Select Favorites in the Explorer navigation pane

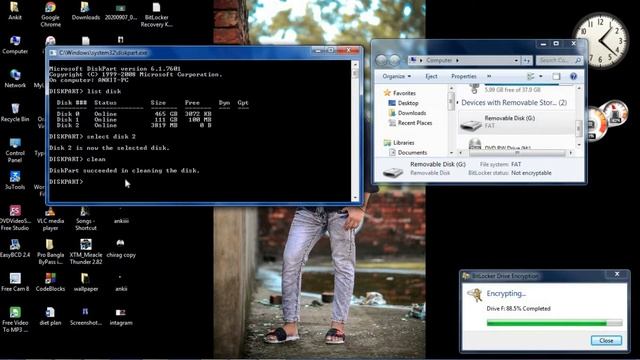pos(400,93)
